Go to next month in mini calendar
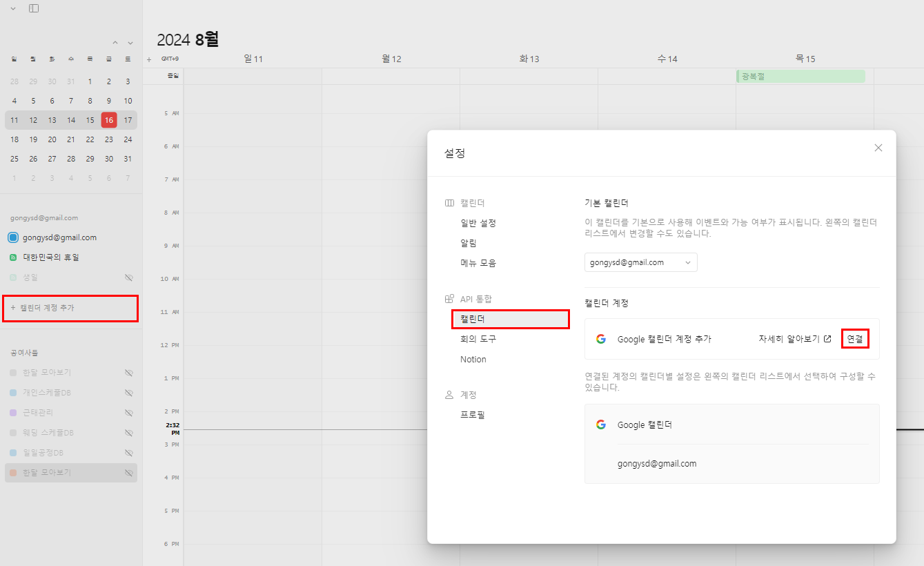 point(130,43)
